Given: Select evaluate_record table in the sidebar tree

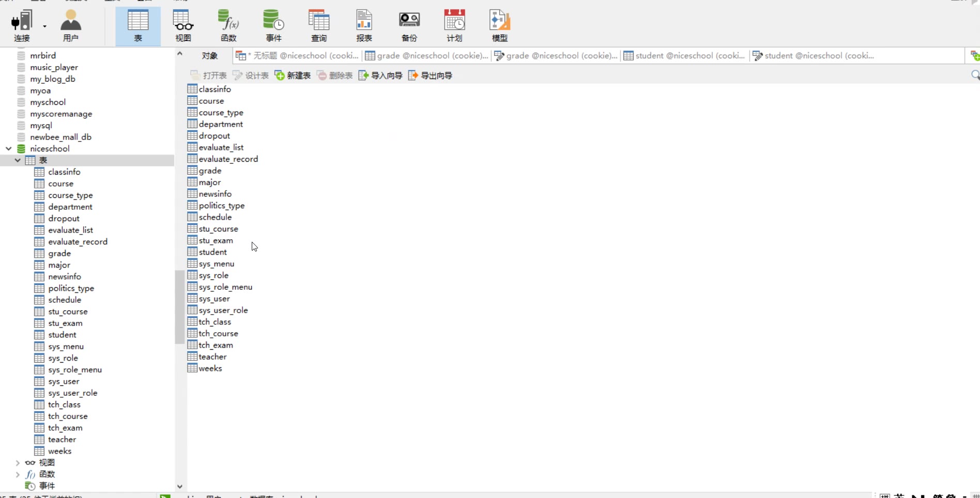Looking at the screenshot, I should [78, 242].
